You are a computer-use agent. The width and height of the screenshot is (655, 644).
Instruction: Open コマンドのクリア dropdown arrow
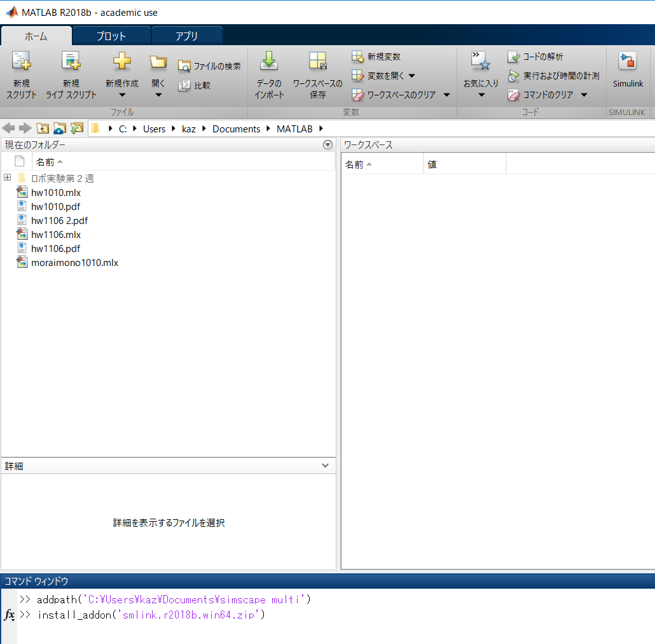point(584,95)
